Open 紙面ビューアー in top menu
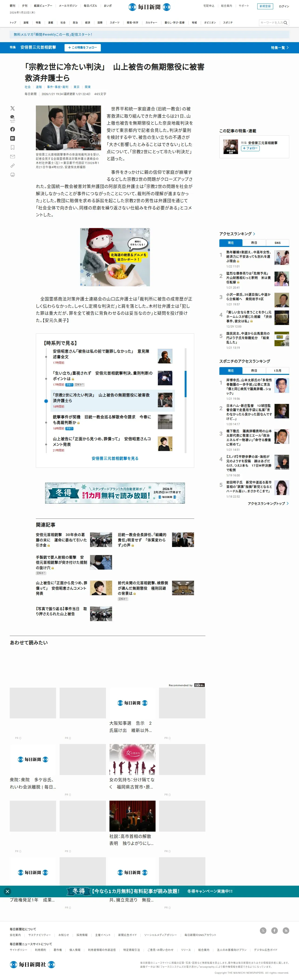299x980 pixels. (x=43, y=6)
